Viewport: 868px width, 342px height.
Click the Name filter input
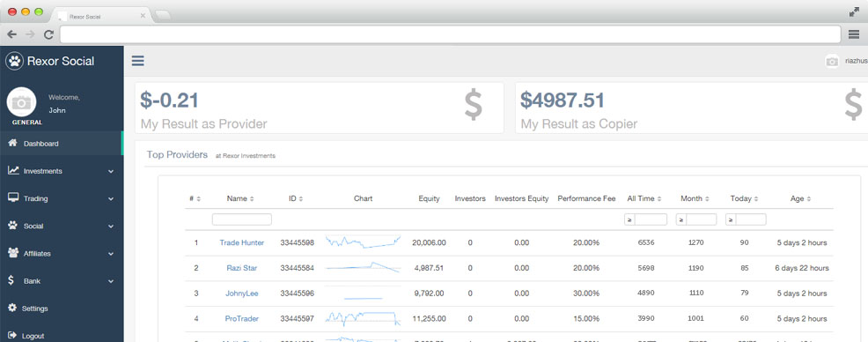(x=242, y=219)
